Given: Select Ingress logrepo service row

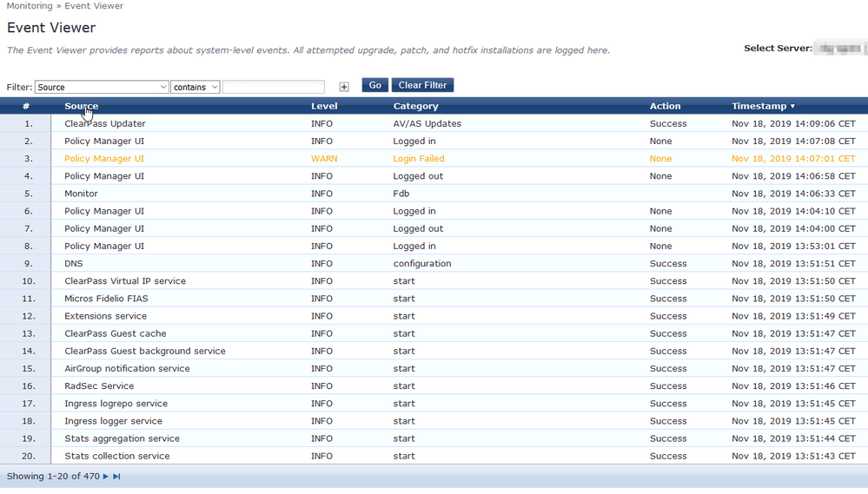Looking at the screenshot, I should click(434, 404).
